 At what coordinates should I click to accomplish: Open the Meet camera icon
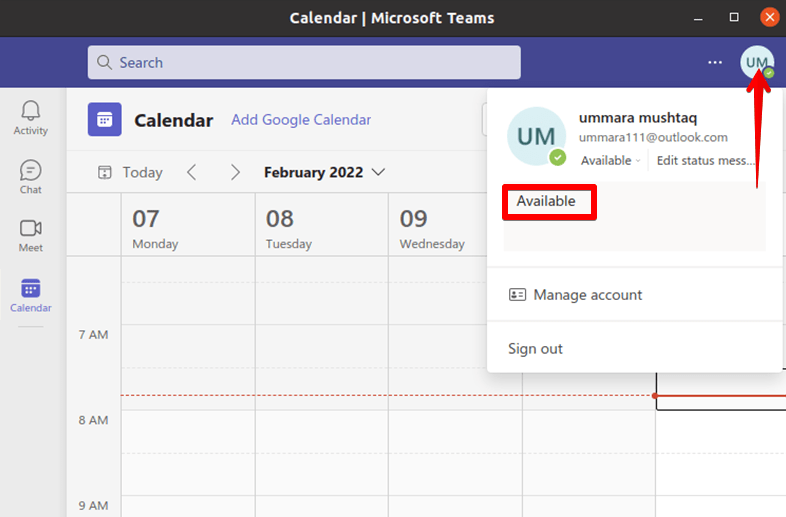coord(31,228)
